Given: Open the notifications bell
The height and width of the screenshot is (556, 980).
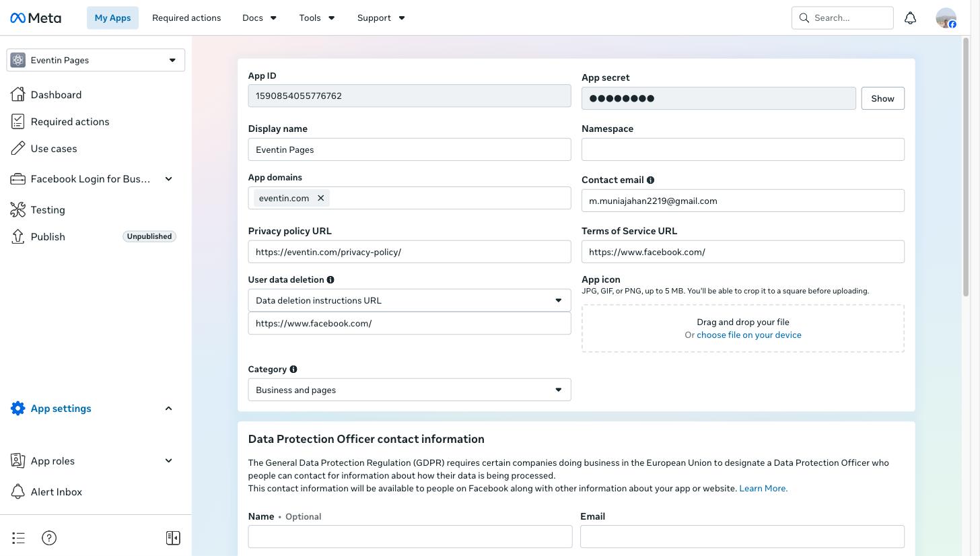Looking at the screenshot, I should click(x=910, y=18).
